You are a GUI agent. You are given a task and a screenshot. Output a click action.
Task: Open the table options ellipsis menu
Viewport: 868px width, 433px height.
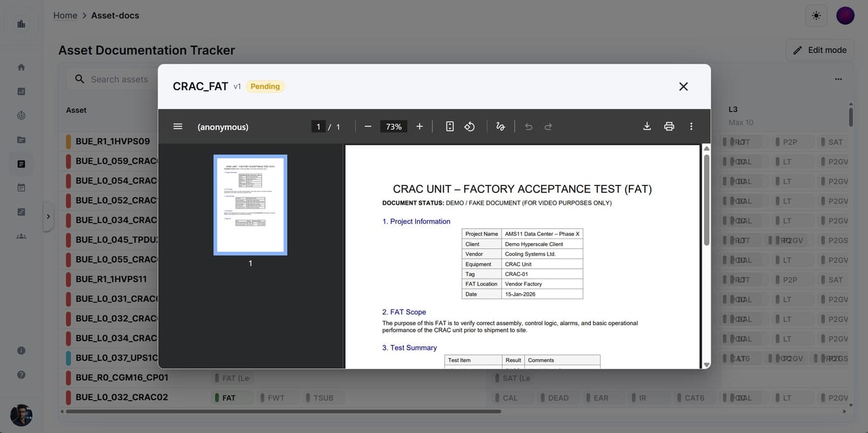pyautogui.click(x=838, y=79)
